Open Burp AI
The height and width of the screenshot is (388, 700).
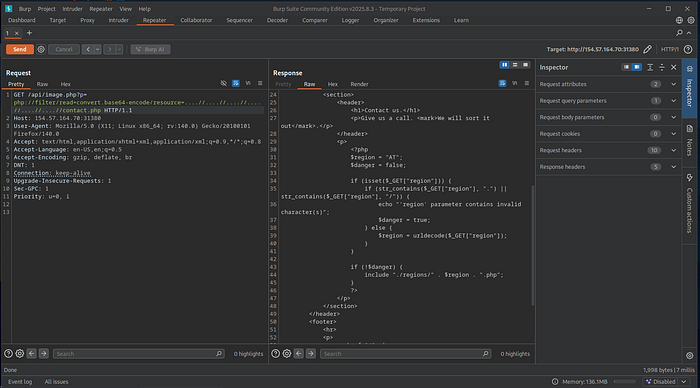click(150, 49)
